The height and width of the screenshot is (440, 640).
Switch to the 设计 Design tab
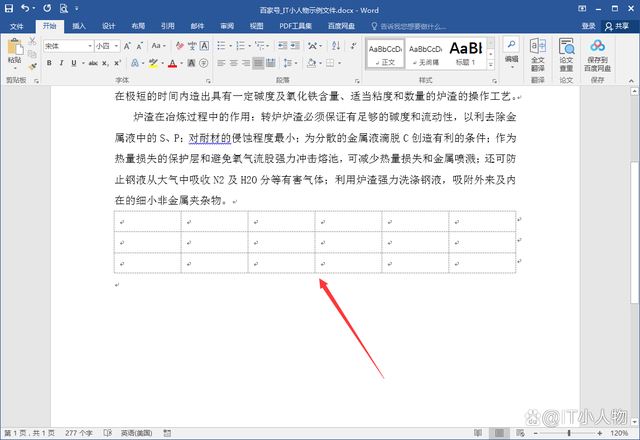[108, 26]
